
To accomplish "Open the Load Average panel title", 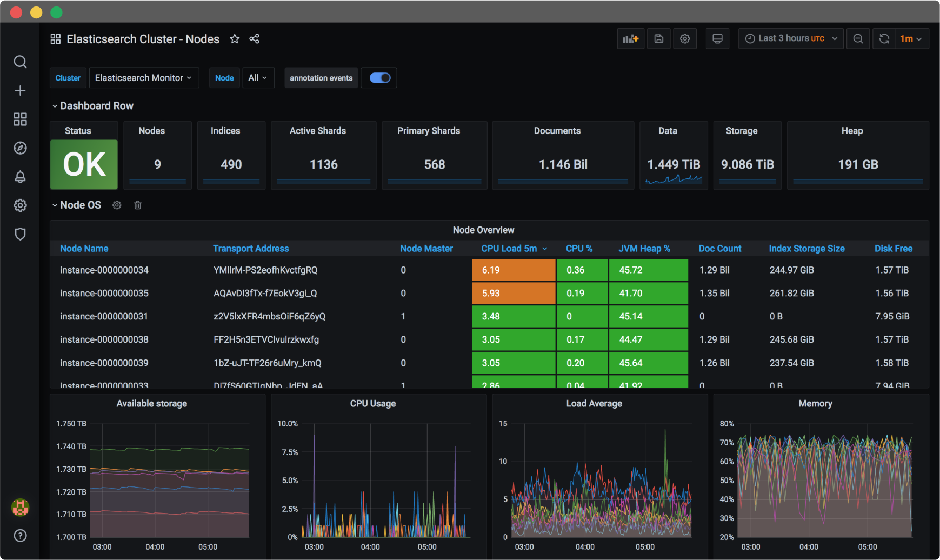I will point(594,404).
